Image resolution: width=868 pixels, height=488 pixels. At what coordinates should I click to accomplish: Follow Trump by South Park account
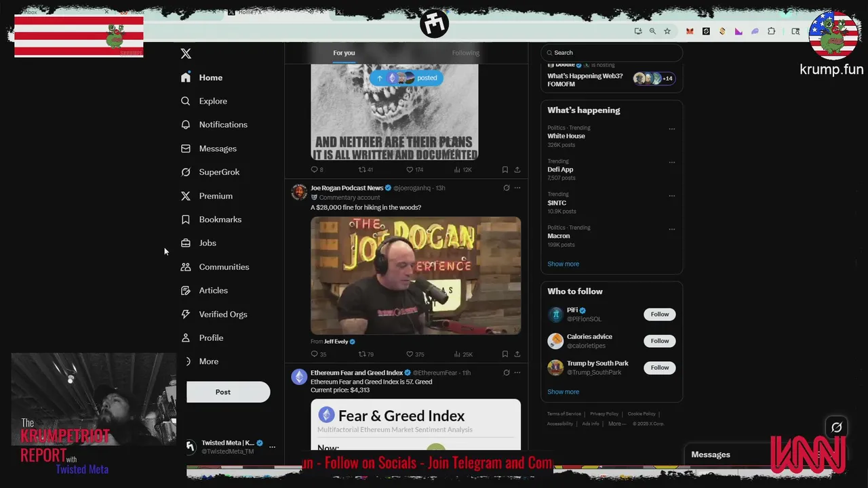click(660, 367)
